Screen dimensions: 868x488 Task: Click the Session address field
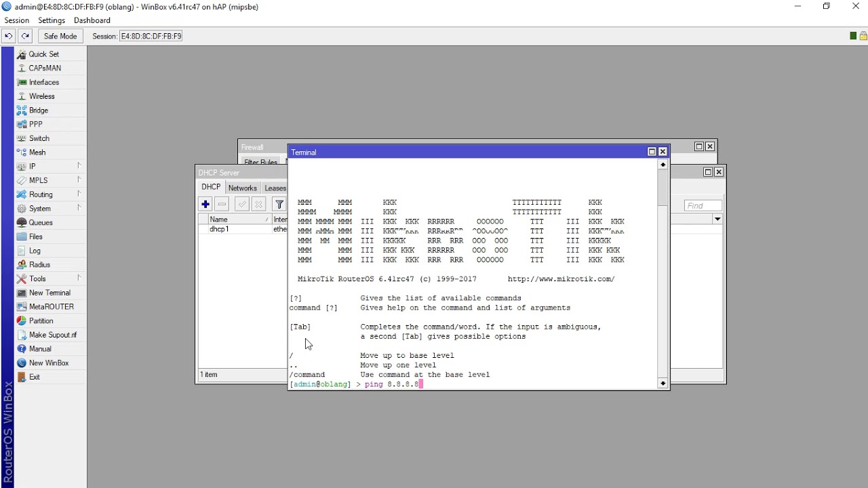pyautogui.click(x=151, y=36)
